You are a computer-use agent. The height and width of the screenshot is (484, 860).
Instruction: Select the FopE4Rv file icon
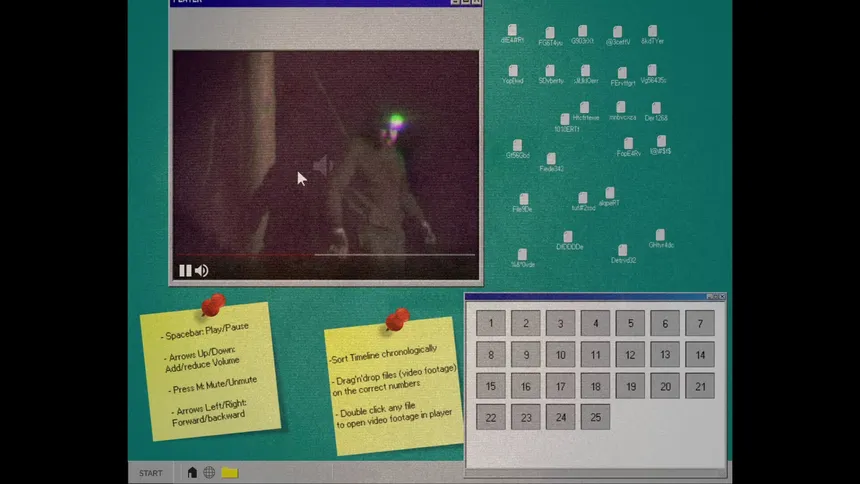coord(629,145)
